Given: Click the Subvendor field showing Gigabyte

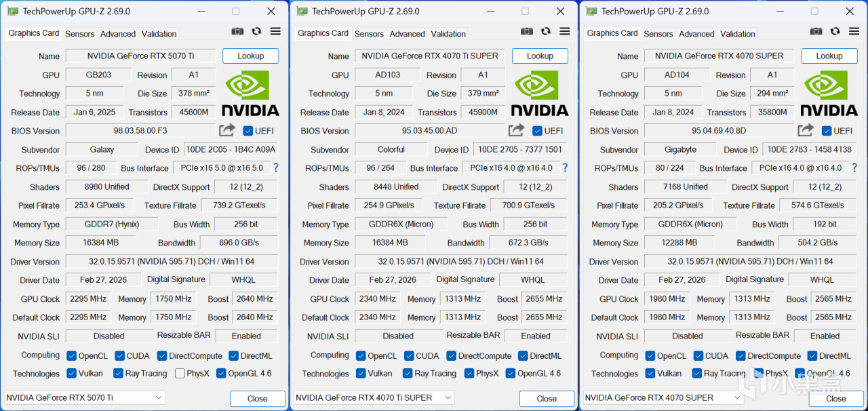Looking at the screenshot, I should click(680, 150).
